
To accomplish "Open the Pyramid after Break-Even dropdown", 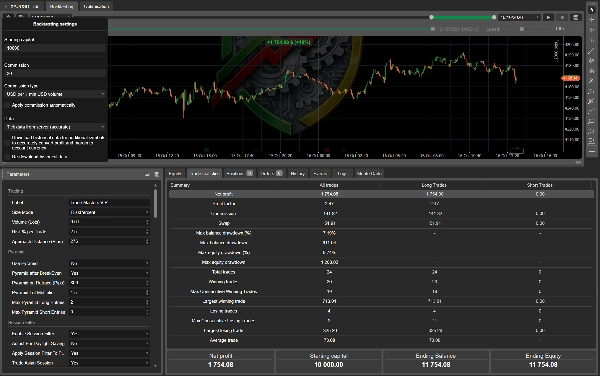I will click(x=109, y=273).
